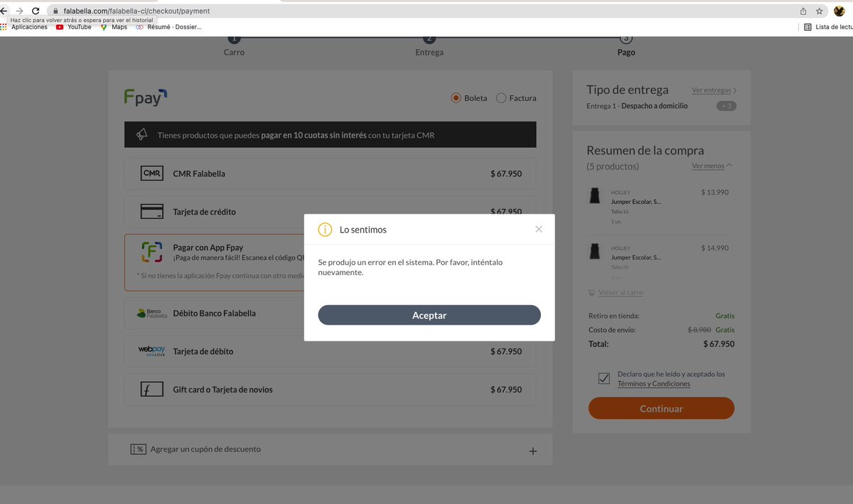
Task: Click the webpay oneclick logo
Action: pyautogui.click(x=151, y=351)
